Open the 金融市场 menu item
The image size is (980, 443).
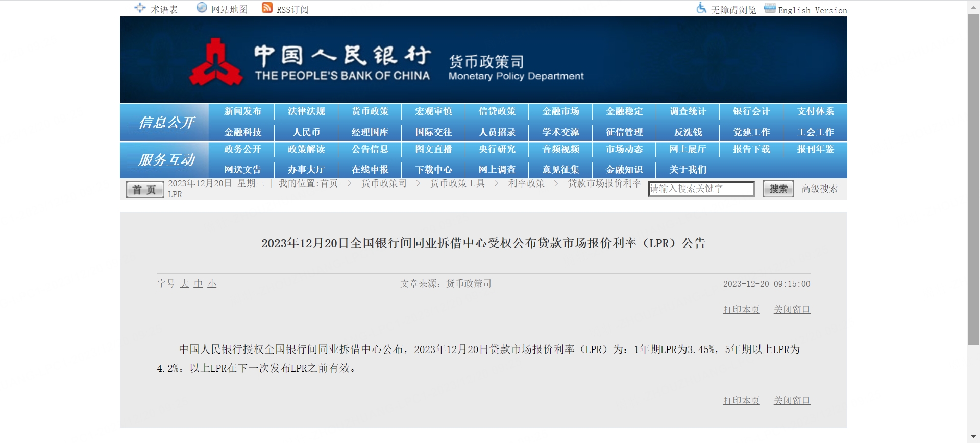click(x=561, y=111)
